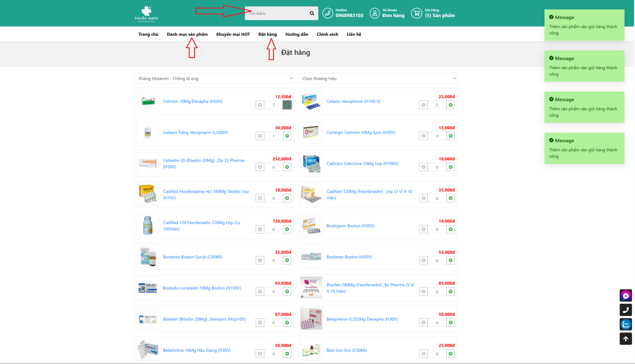Click the Thuốc Hapu logo

click(146, 13)
